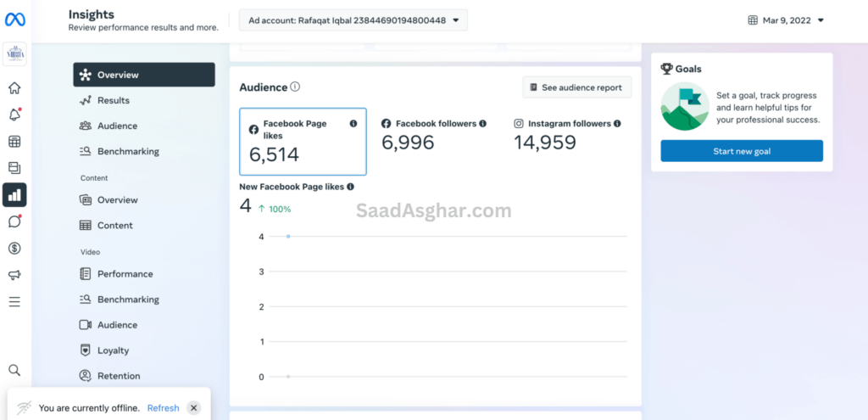Select the Insights bar chart icon
The image size is (868, 420).
pos(14,195)
